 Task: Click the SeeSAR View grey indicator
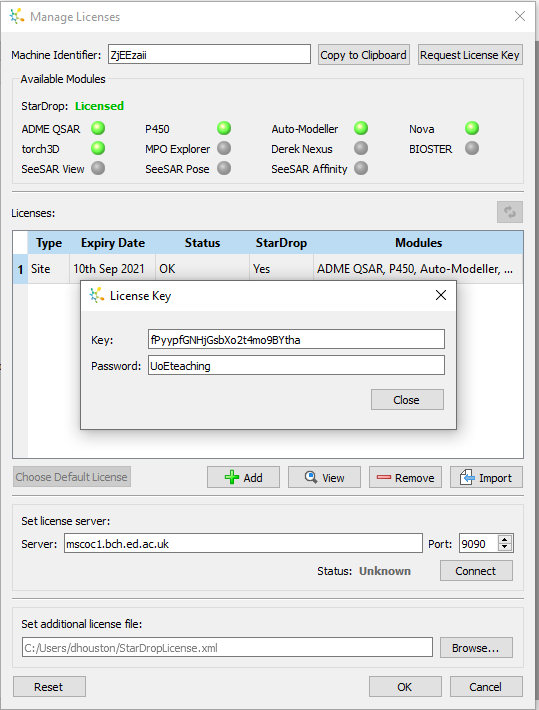coord(98,168)
